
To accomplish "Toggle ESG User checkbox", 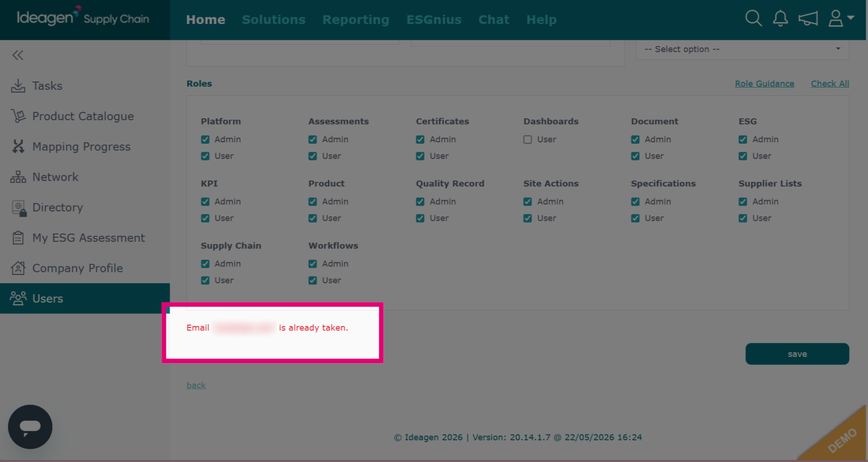I will pyautogui.click(x=743, y=156).
